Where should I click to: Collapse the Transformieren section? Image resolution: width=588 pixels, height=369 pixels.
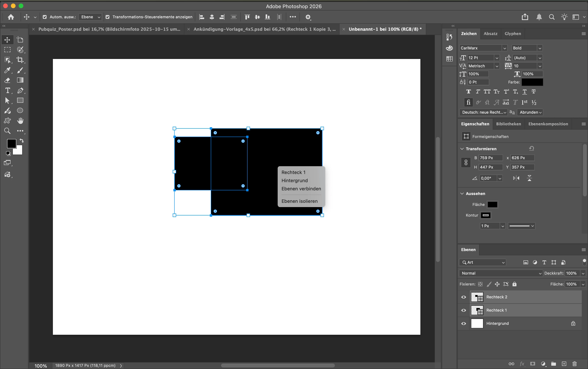[462, 149]
